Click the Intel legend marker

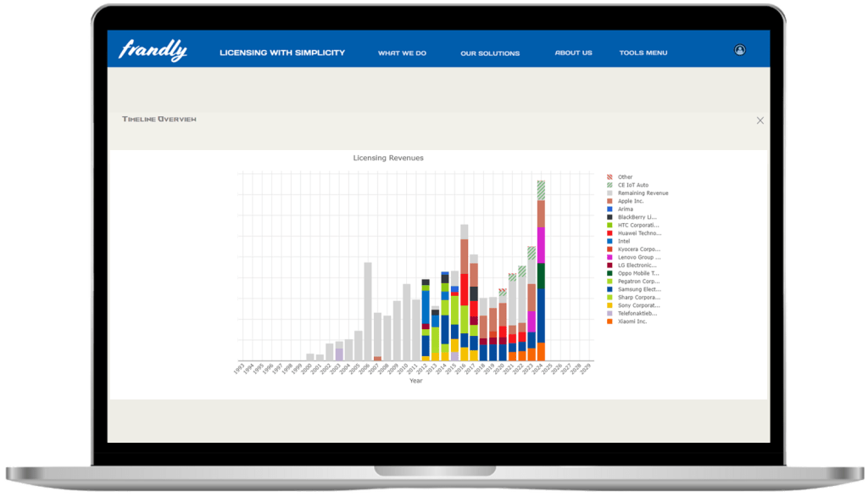(x=609, y=241)
